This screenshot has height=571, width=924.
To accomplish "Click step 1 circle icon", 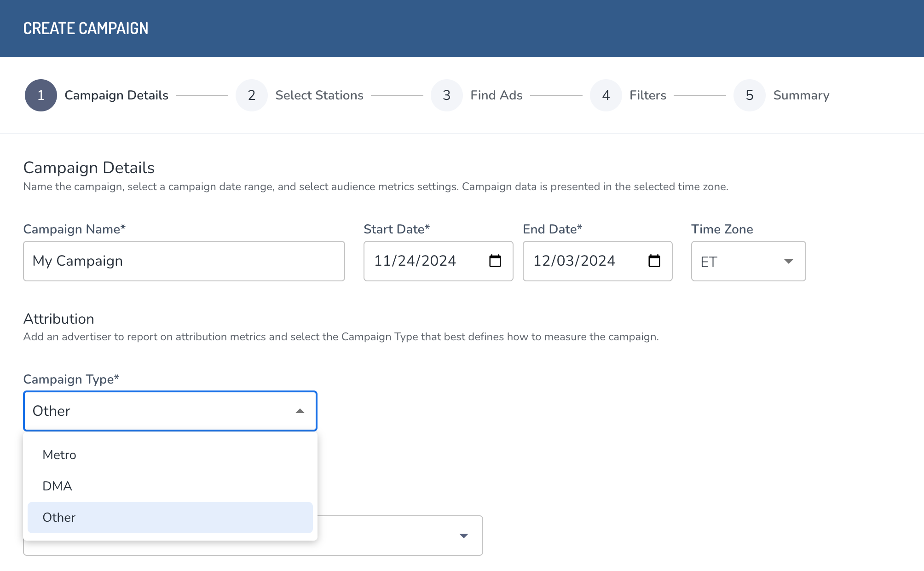I will pyautogui.click(x=41, y=95).
